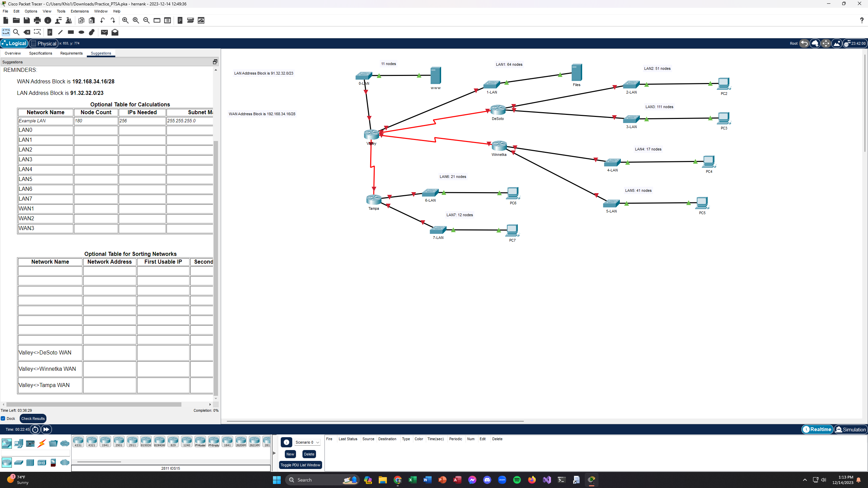
Task: Switch to the Physical workspace view
Action: point(43,43)
